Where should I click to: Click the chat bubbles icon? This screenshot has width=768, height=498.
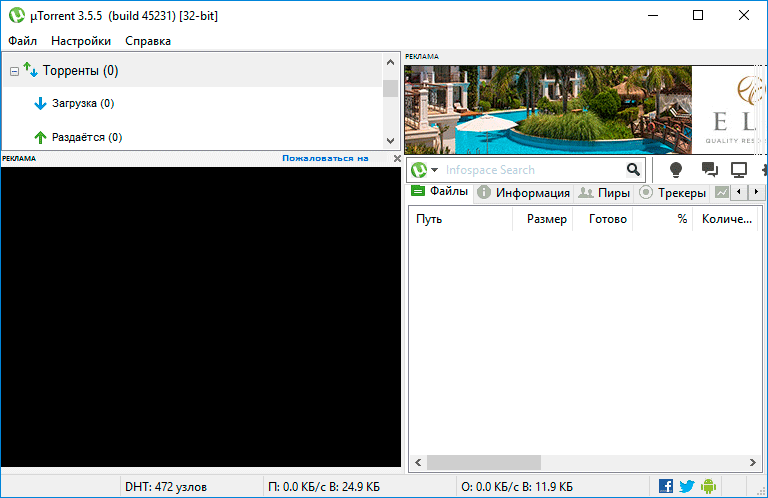[709, 169]
